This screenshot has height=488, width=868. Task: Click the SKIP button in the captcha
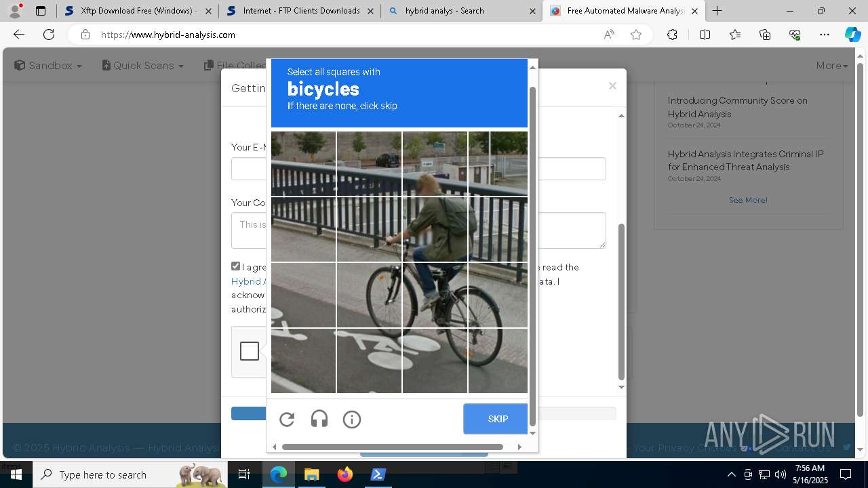click(x=496, y=419)
